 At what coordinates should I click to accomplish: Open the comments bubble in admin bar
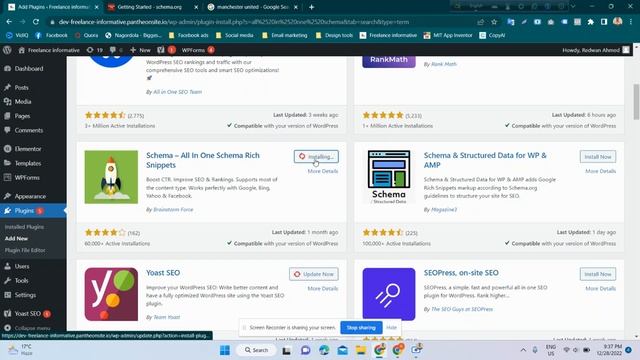click(116, 50)
